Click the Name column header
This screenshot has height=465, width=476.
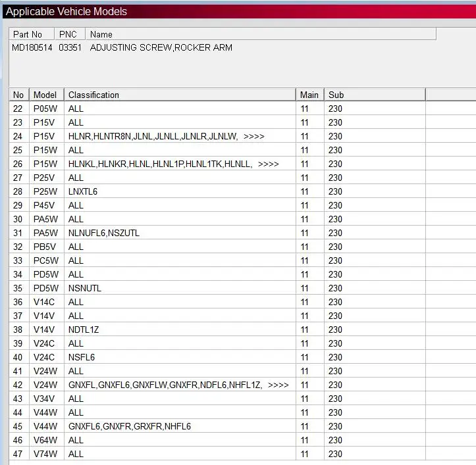point(261,34)
